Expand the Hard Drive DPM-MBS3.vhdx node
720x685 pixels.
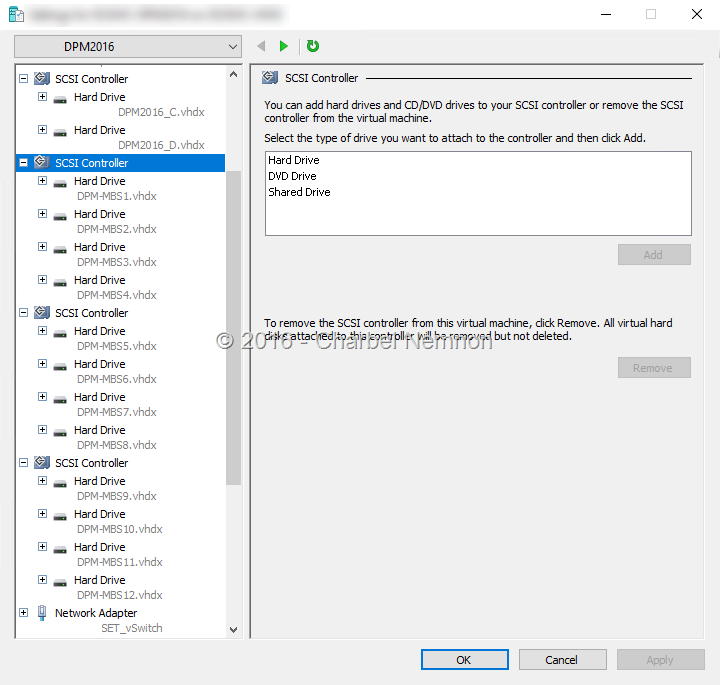[x=42, y=247]
